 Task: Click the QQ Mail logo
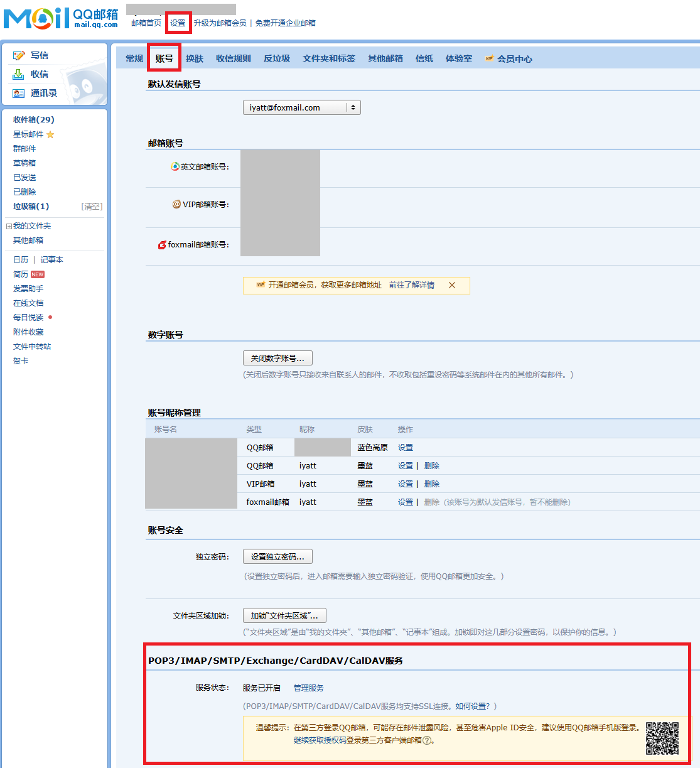pyautogui.click(x=61, y=18)
